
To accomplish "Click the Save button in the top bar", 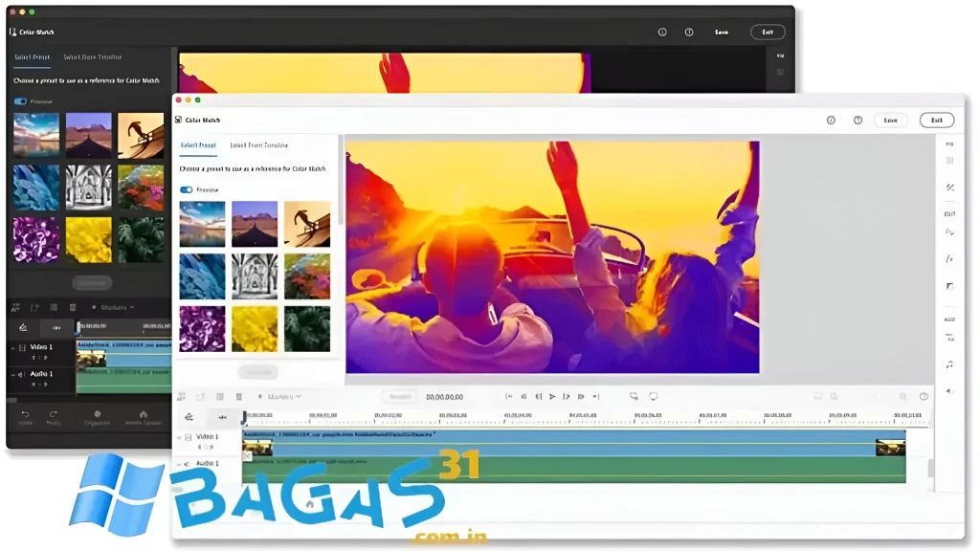I will point(891,121).
